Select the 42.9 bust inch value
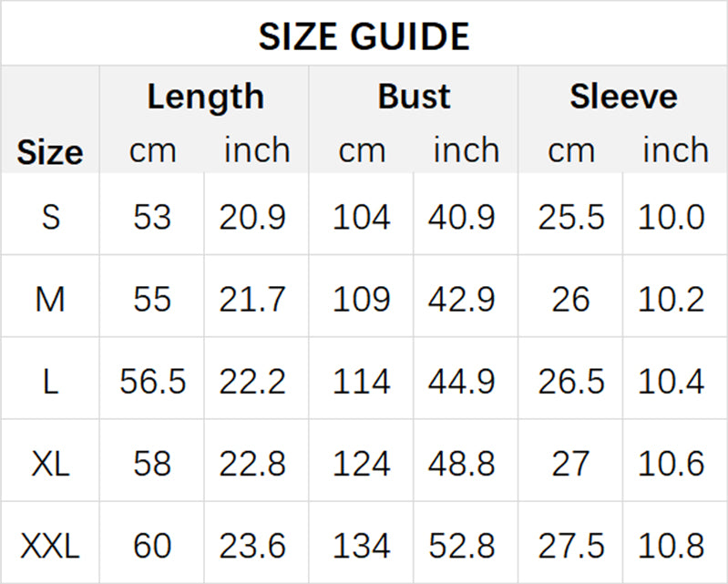This screenshot has height=584, width=728. (x=466, y=299)
